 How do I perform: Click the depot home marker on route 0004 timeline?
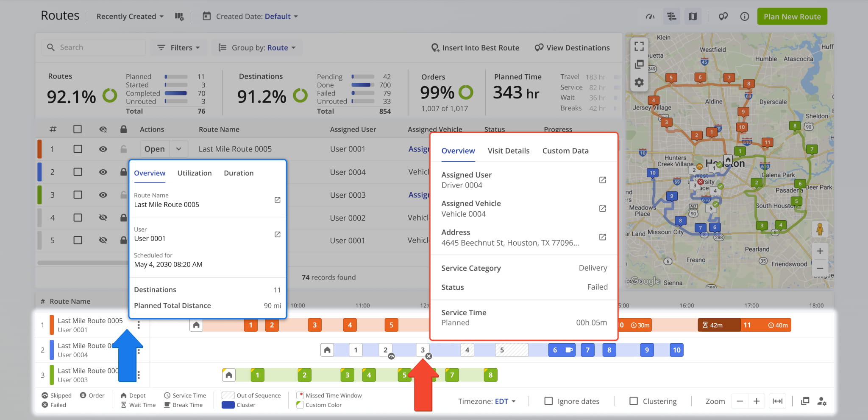[x=327, y=350]
